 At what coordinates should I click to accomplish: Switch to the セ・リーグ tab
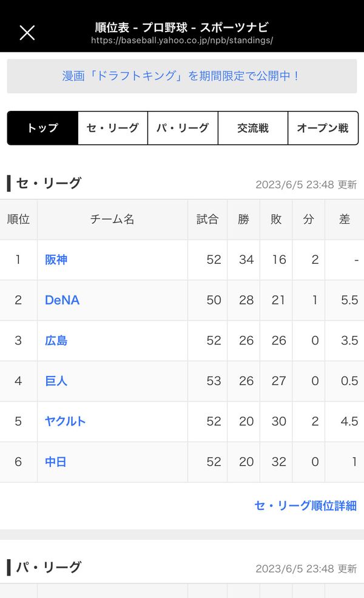click(x=113, y=128)
